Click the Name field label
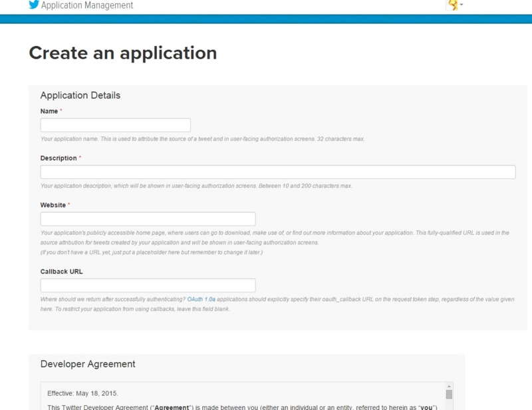Screen dimensions: 532x410 (49, 111)
